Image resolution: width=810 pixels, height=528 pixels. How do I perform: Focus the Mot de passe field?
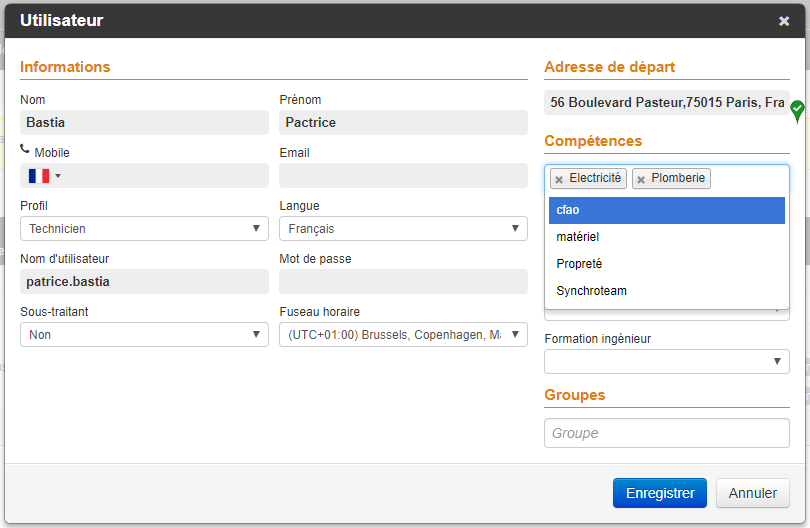click(403, 282)
